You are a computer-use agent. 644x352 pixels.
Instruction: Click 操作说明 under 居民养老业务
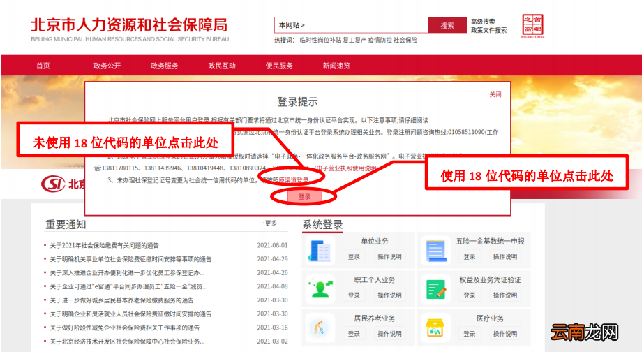click(x=389, y=334)
